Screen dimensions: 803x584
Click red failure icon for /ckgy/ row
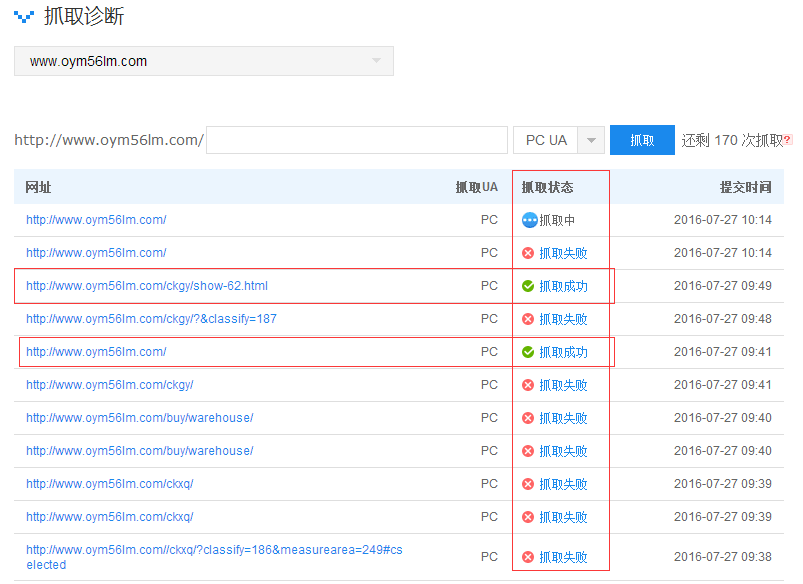point(528,385)
